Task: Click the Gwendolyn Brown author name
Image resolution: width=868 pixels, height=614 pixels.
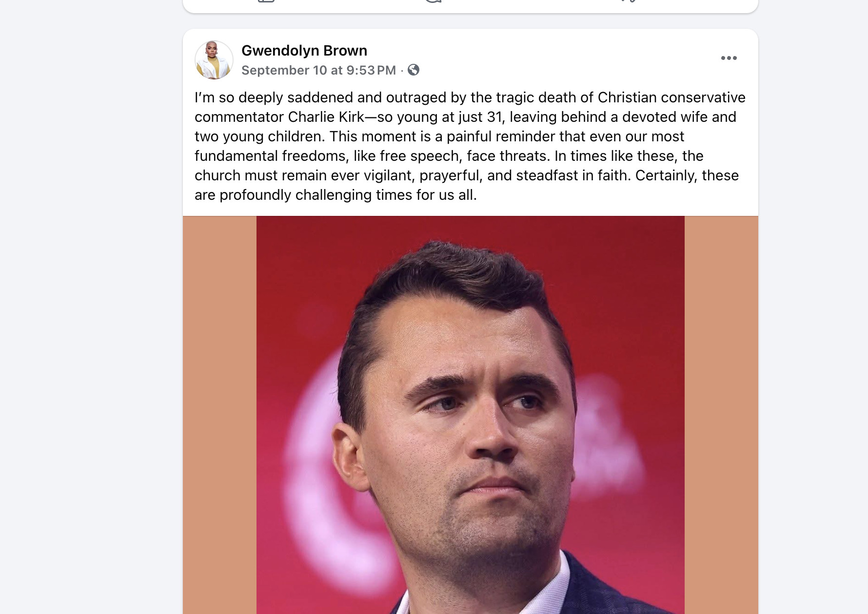Action: (x=304, y=51)
